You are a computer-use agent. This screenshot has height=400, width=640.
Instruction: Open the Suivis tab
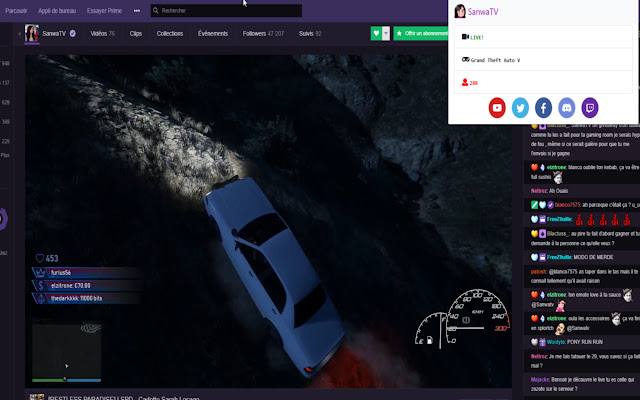(310, 33)
